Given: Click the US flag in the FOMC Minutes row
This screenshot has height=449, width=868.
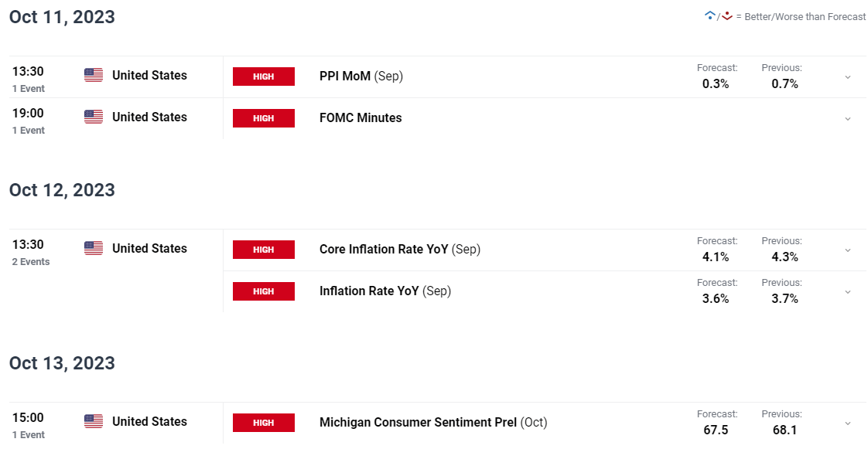Looking at the screenshot, I should (x=94, y=117).
